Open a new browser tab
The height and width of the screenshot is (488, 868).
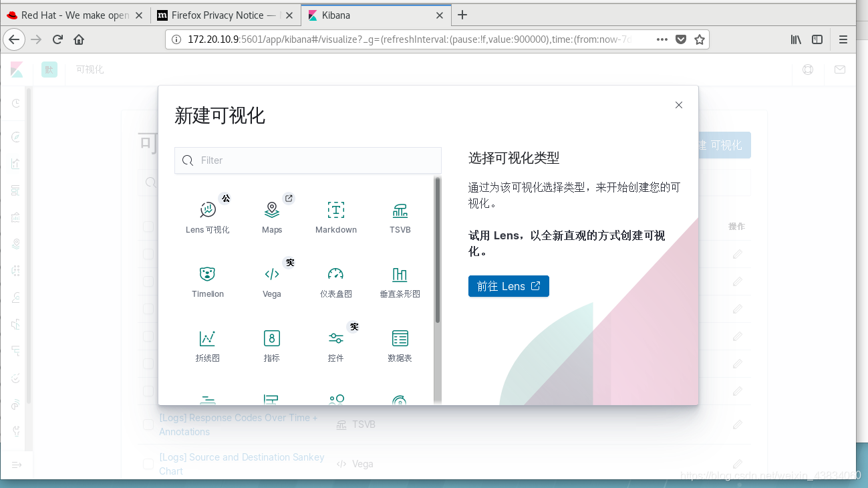(x=462, y=15)
